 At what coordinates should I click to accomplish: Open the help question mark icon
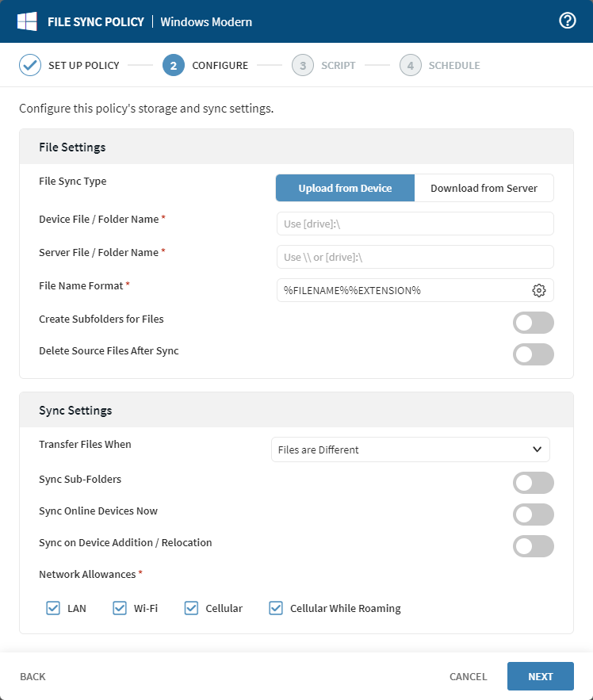[568, 21]
